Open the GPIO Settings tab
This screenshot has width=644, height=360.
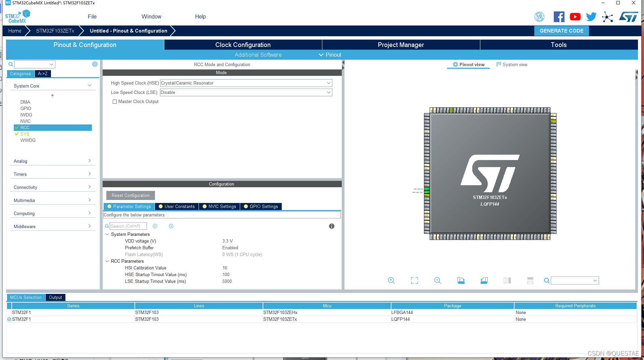261,206
